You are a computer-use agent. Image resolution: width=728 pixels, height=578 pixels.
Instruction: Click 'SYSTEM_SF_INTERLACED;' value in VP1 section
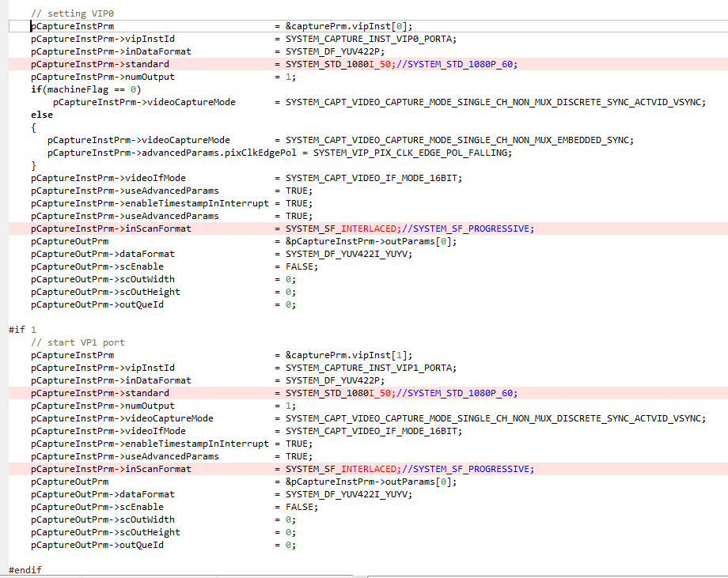[343, 469]
